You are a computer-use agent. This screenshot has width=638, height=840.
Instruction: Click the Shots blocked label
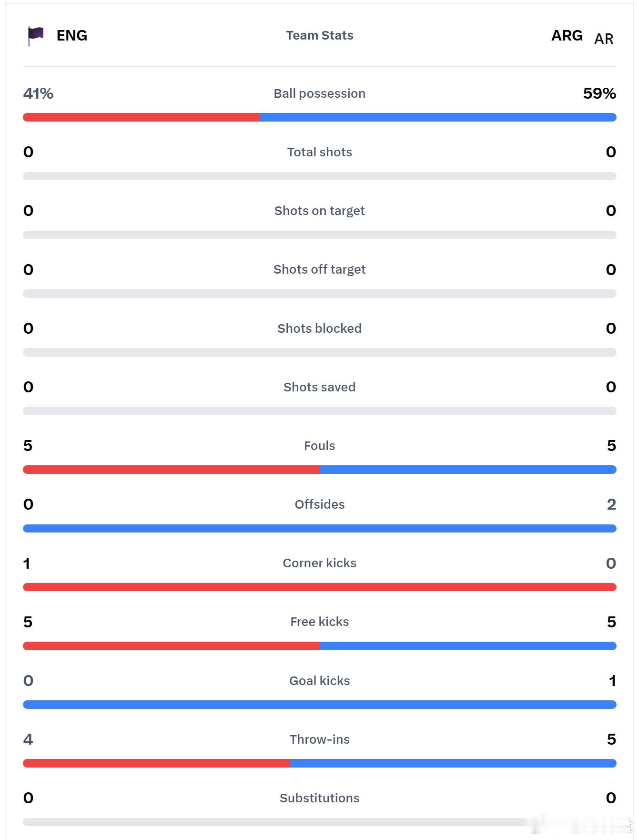pos(320,328)
